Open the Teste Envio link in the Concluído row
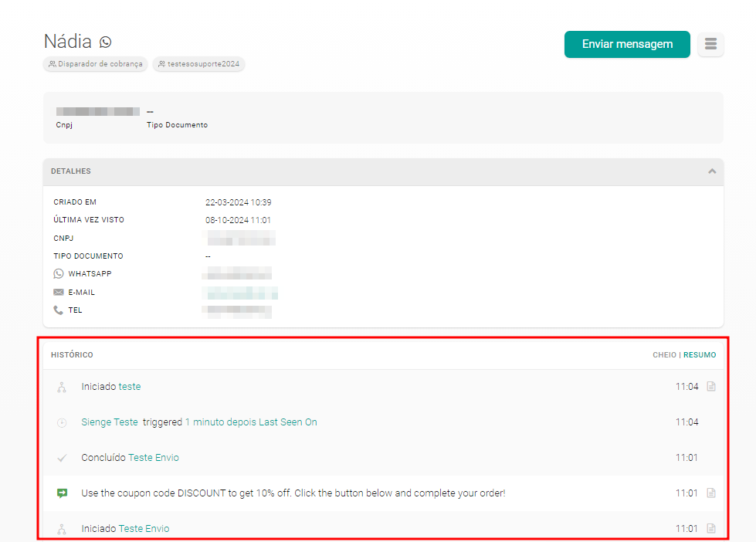The height and width of the screenshot is (542, 756). 153,458
